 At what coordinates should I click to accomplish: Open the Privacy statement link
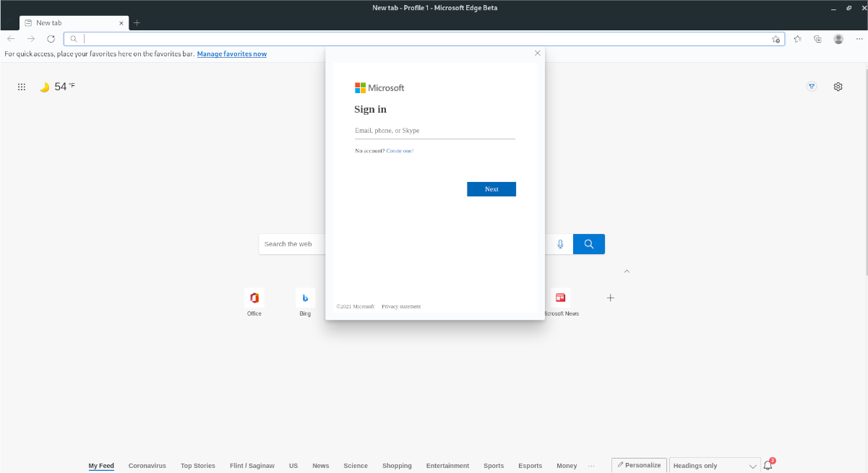point(401,307)
